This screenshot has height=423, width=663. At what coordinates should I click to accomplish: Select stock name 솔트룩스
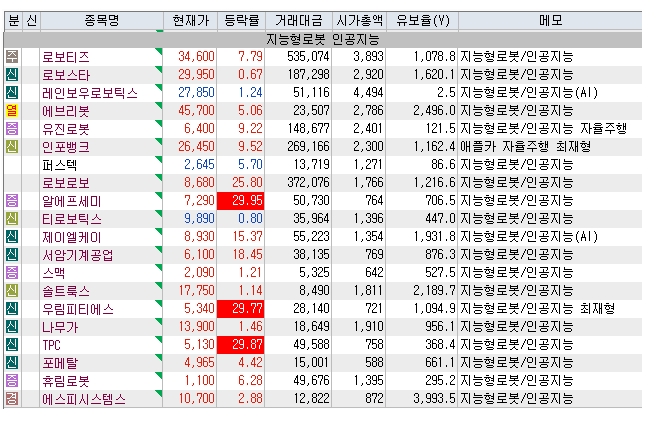click(66, 291)
